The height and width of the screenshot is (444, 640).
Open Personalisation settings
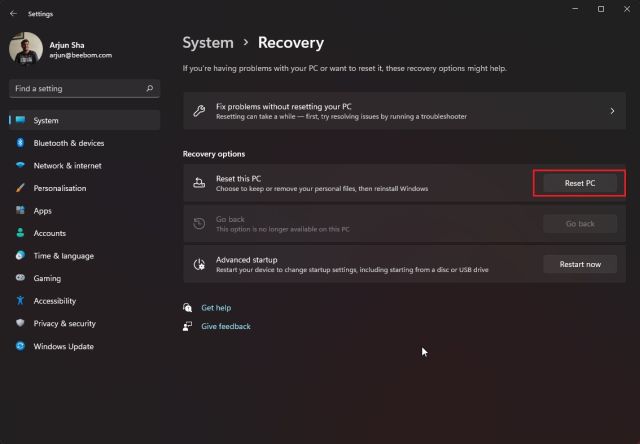84,188
